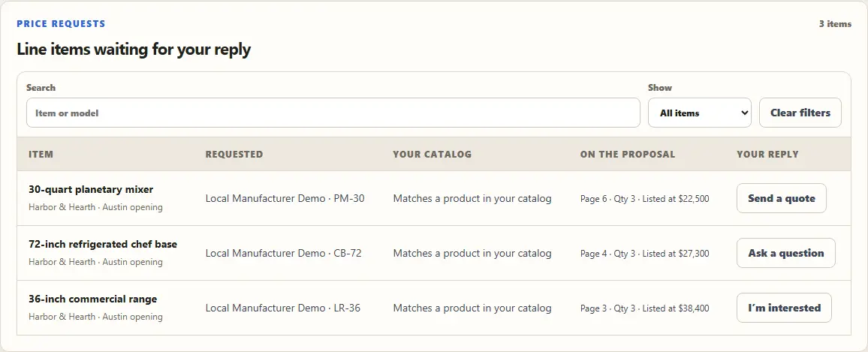Click Page 3 · Qty 3 · Listed at $38,400

click(645, 308)
